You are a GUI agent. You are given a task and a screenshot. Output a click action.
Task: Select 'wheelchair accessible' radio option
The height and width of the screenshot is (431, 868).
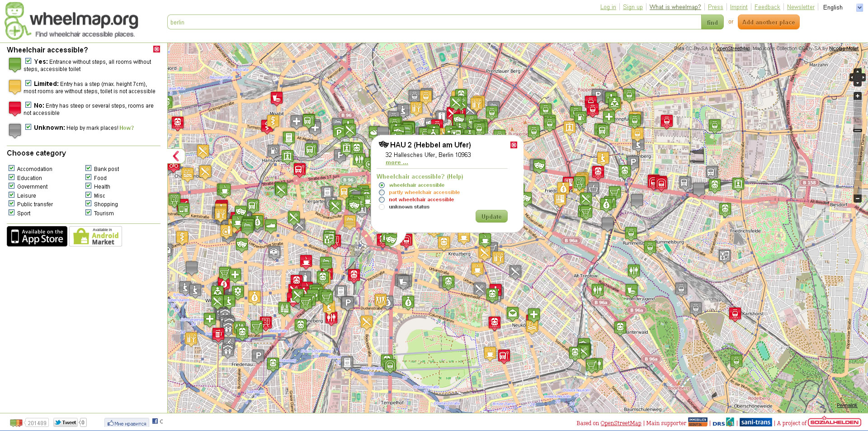click(382, 185)
